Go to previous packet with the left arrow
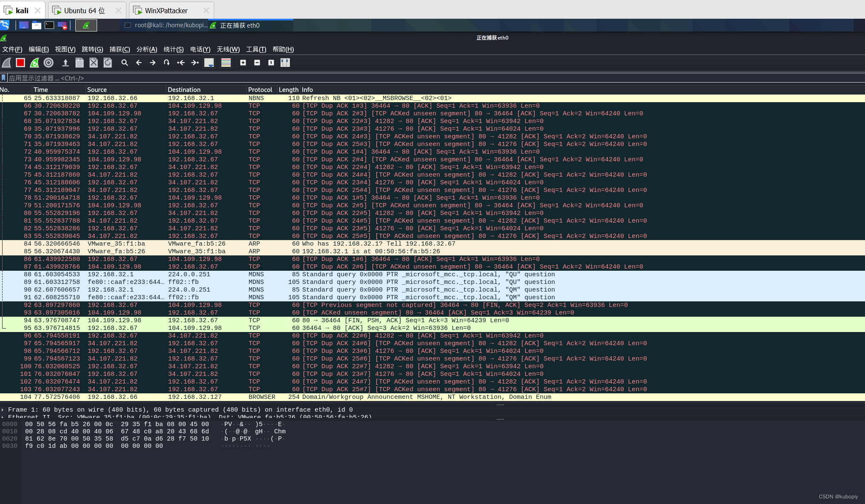The width and height of the screenshot is (865, 504). tap(139, 63)
